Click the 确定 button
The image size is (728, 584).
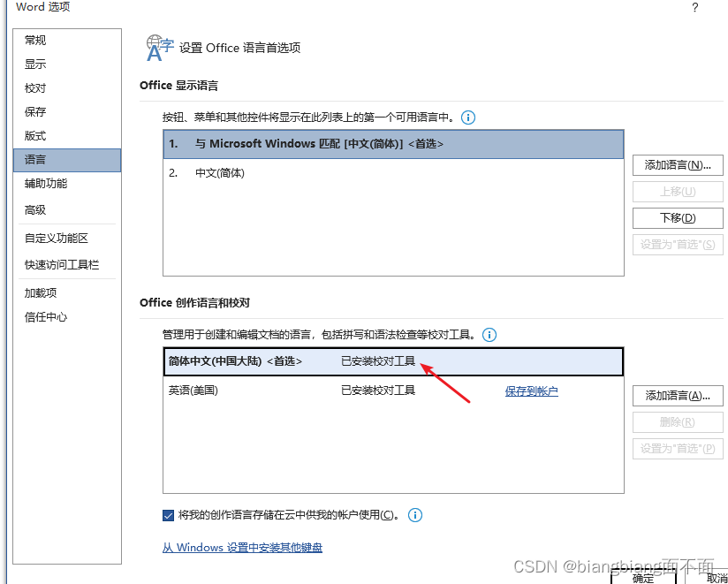tap(643, 577)
